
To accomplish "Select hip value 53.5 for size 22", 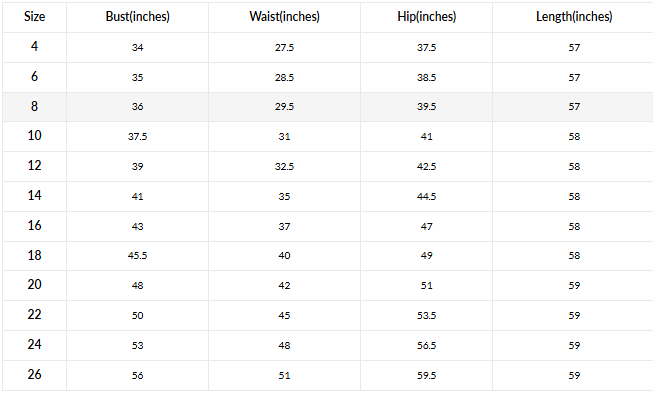I will click(x=426, y=316).
